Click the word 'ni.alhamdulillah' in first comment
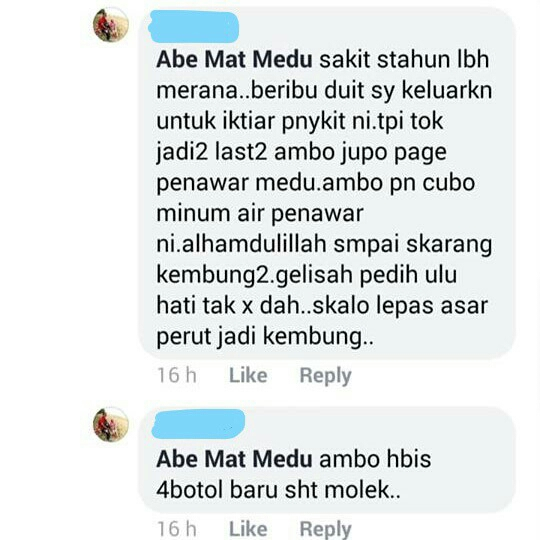Screen dimensions: 540x540 click(x=241, y=244)
